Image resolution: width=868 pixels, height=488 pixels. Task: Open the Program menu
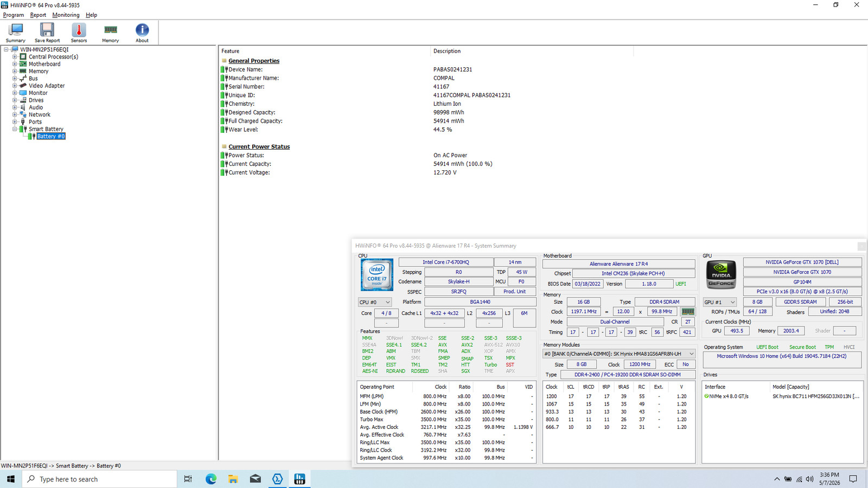14,15
